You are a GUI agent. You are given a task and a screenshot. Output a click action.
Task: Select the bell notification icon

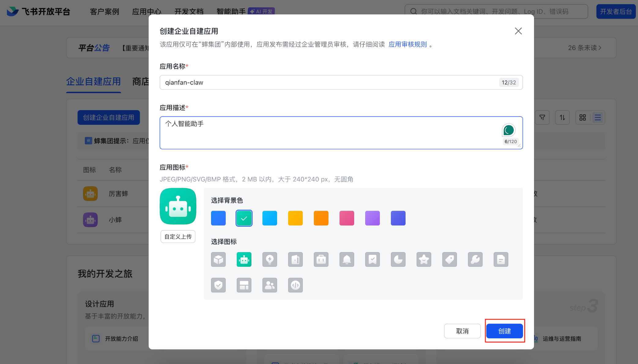tap(347, 259)
